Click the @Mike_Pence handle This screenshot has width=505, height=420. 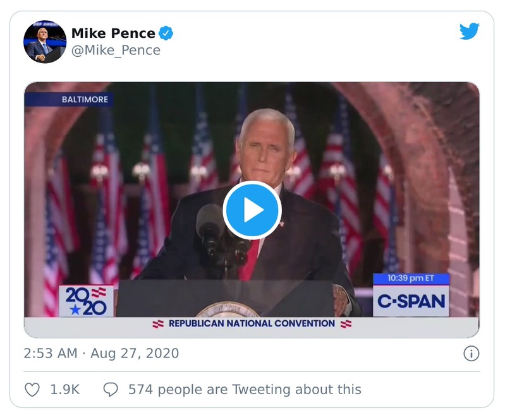click(x=116, y=51)
